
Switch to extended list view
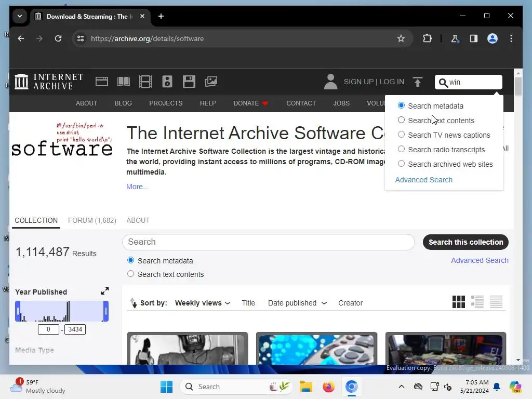[x=477, y=302]
